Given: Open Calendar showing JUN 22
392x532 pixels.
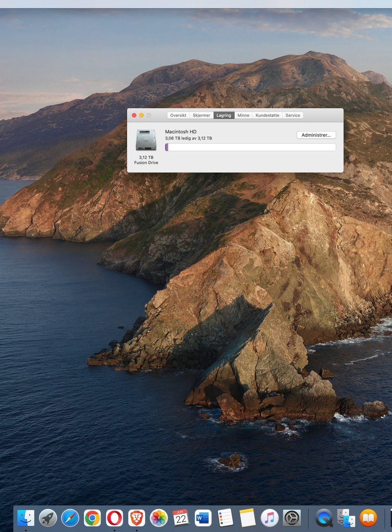Looking at the screenshot, I should pyautogui.click(x=181, y=518).
